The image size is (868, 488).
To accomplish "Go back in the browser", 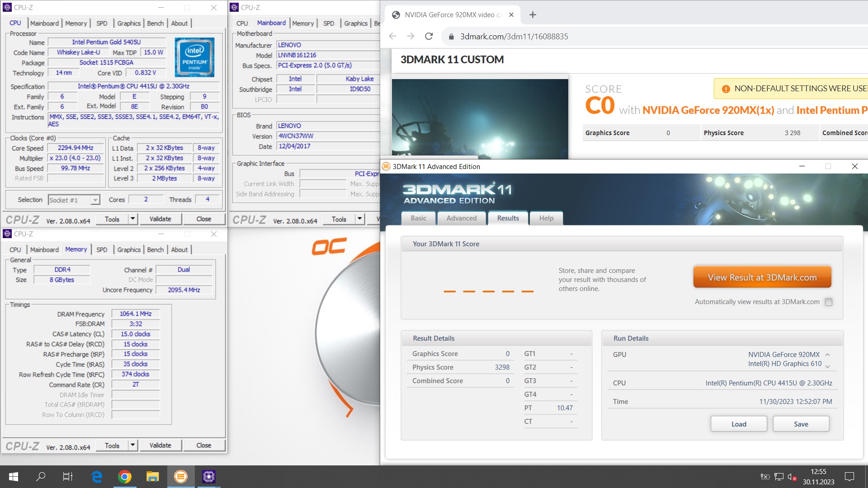I will (392, 37).
